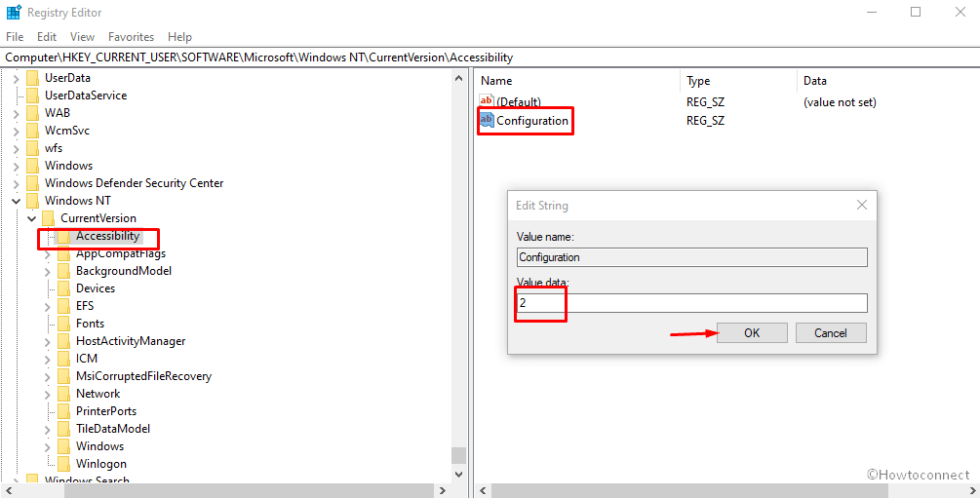This screenshot has width=980, height=498.
Task: Click the WAB folder icon
Action: pos(32,113)
